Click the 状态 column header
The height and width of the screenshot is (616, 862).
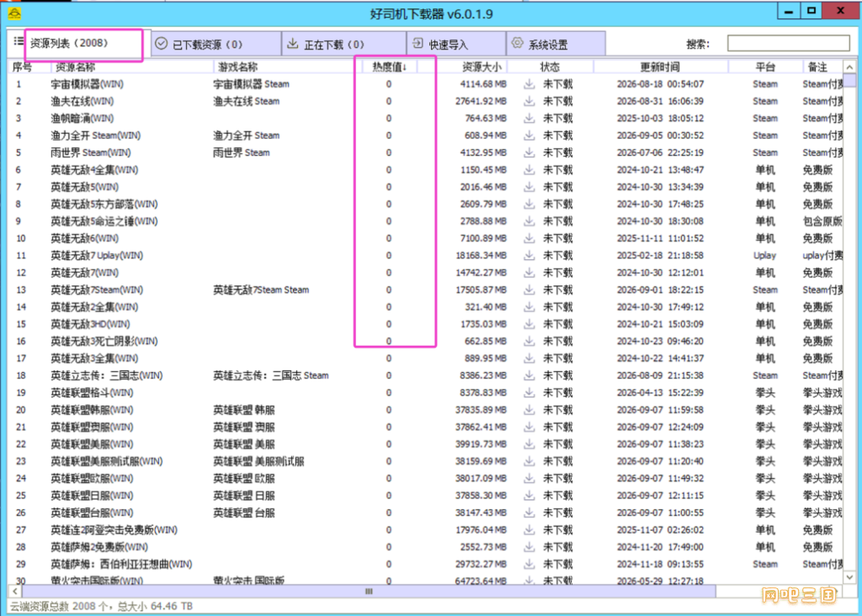tap(550, 67)
